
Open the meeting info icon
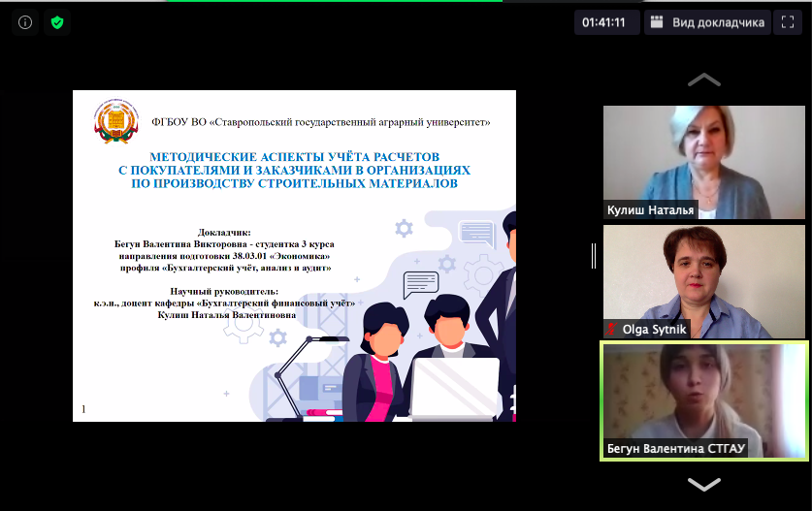click(x=25, y=22)
